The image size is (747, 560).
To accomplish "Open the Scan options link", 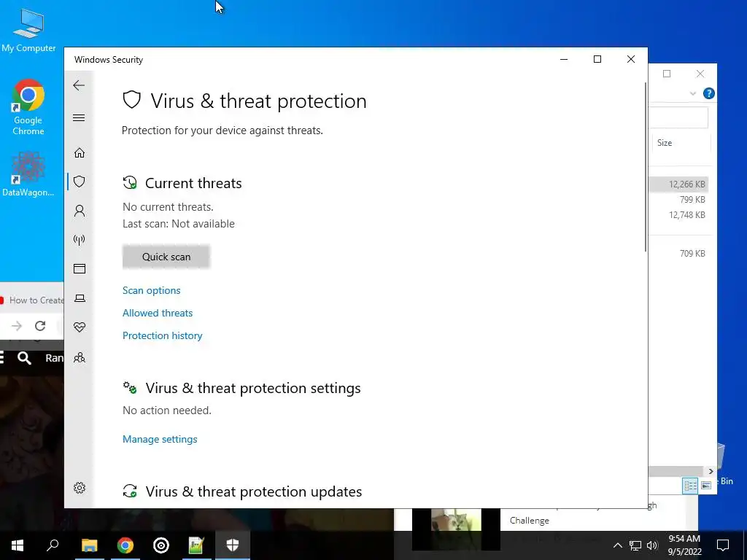I will click(x=152, y=290).
